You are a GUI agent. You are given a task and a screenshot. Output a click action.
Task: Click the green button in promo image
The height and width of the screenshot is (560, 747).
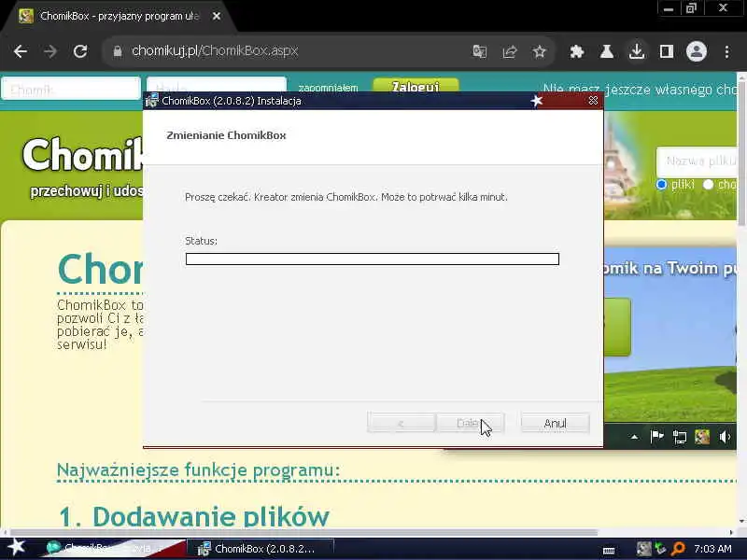point(617,327)
